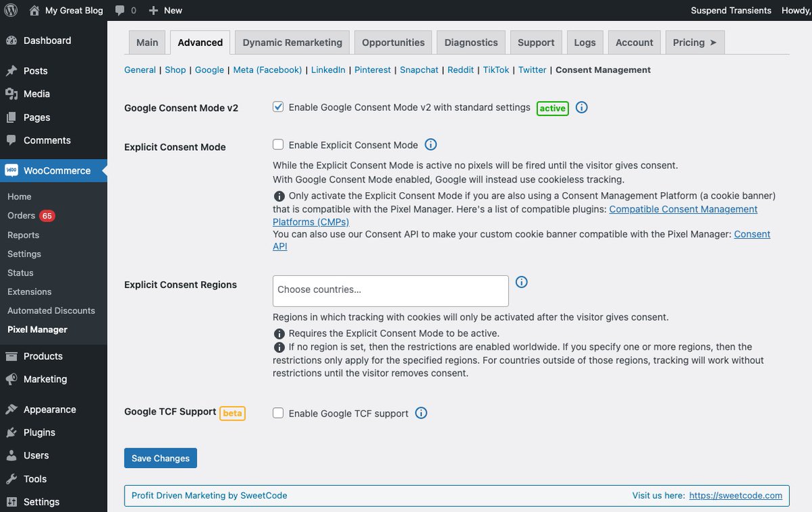
Task: Switch to the Opportunities tab
Action: (393, 42)
